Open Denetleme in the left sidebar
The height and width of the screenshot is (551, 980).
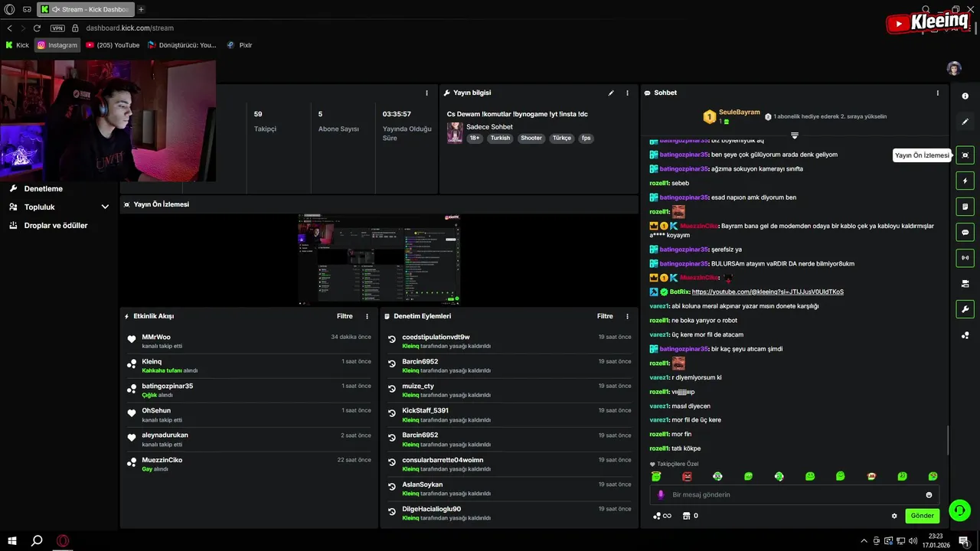pyautogui.click(x=44, y=188)
